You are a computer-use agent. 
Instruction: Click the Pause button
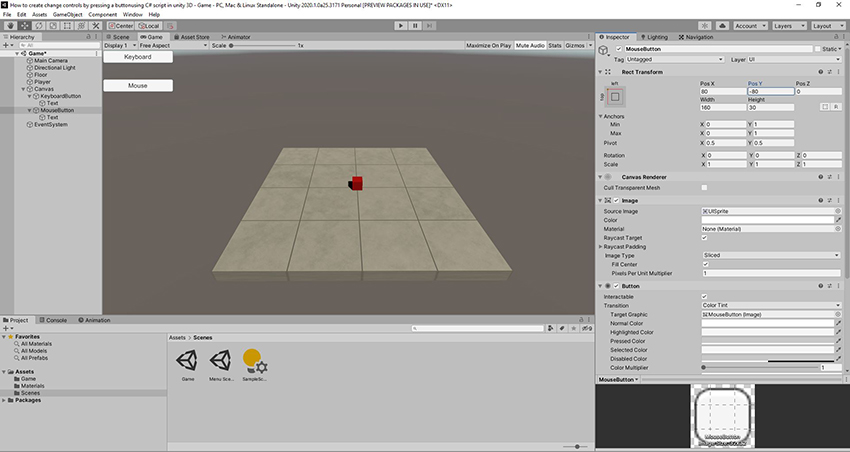click(415, 25)
